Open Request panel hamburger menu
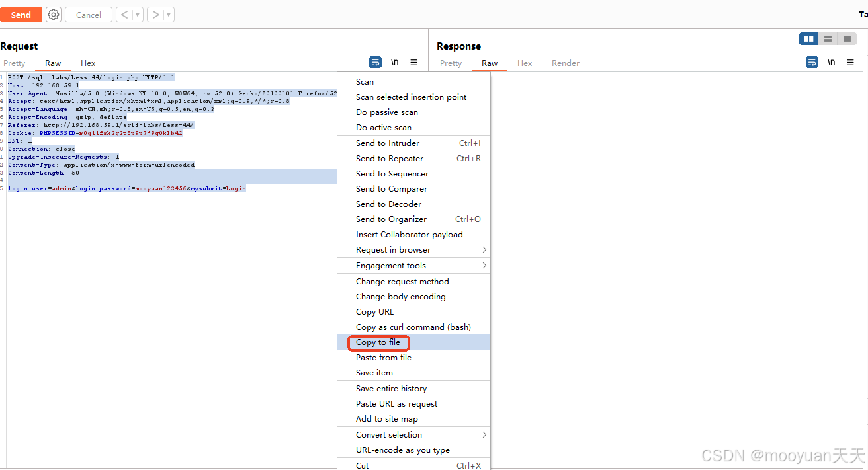The height and width of the screenshot is (470, 868). click(x=413, y=62)
